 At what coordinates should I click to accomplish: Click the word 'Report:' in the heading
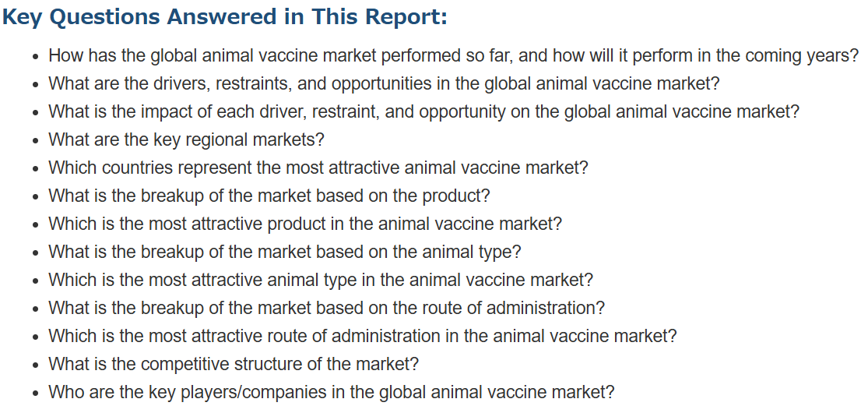point(406,16)
